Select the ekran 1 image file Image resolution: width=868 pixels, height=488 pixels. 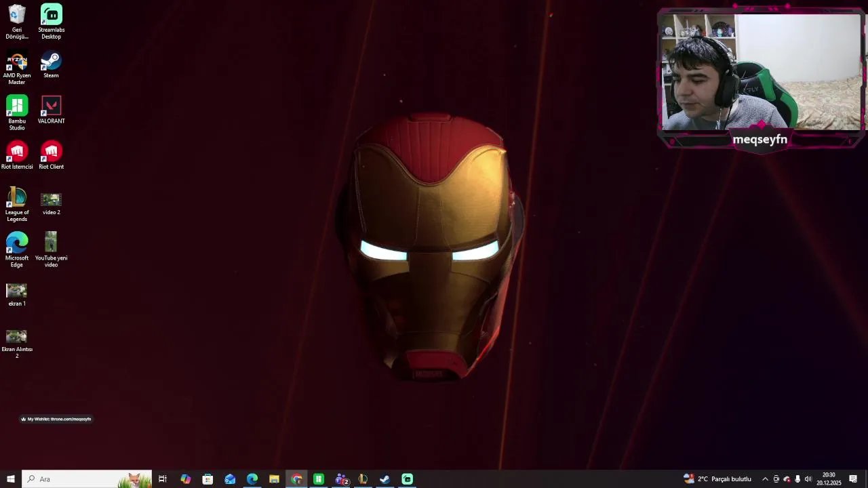tap(17, 295)
